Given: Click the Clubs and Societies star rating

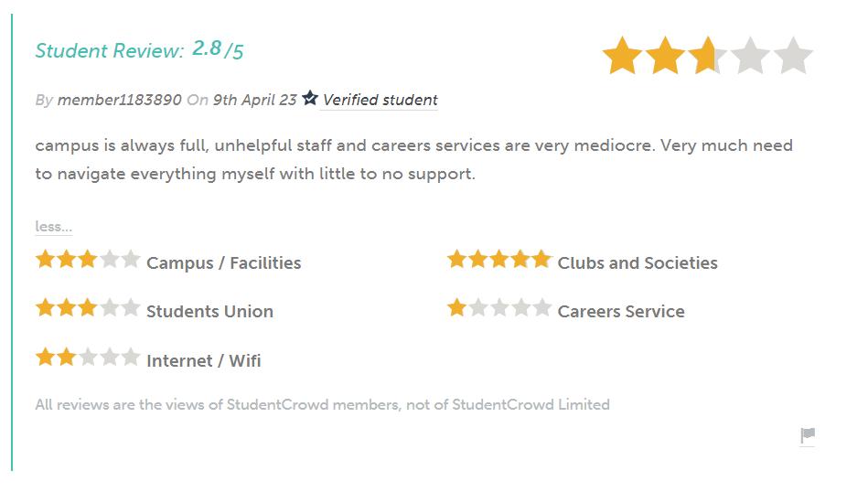Looking at the screenshot, I should [499, 260].
